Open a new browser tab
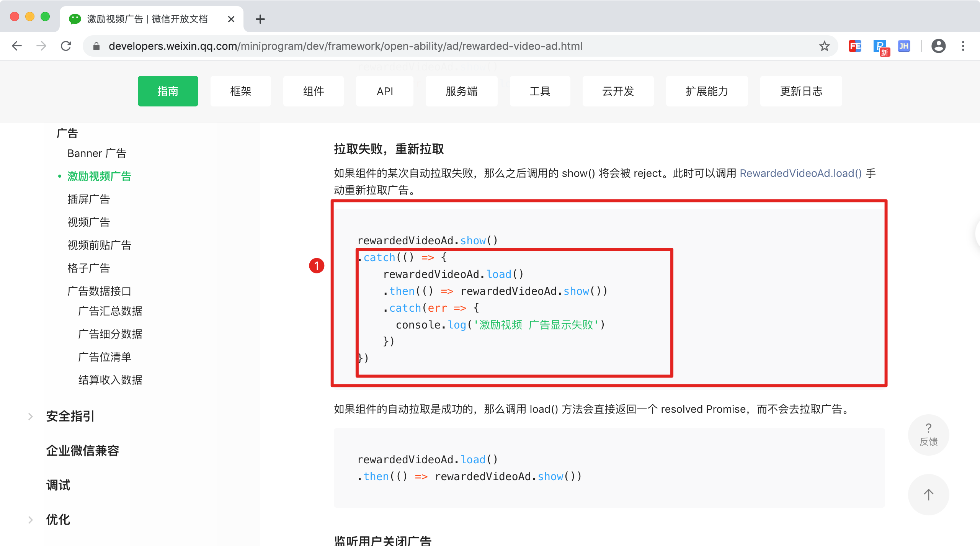Image resolution: width=980 pixels, height=546 pixels. tap(260, 19)
